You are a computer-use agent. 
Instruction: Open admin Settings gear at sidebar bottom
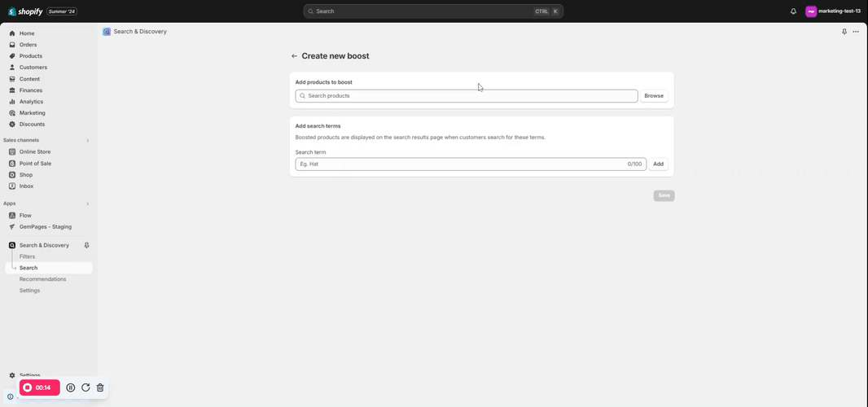click(x=12, y=375)
